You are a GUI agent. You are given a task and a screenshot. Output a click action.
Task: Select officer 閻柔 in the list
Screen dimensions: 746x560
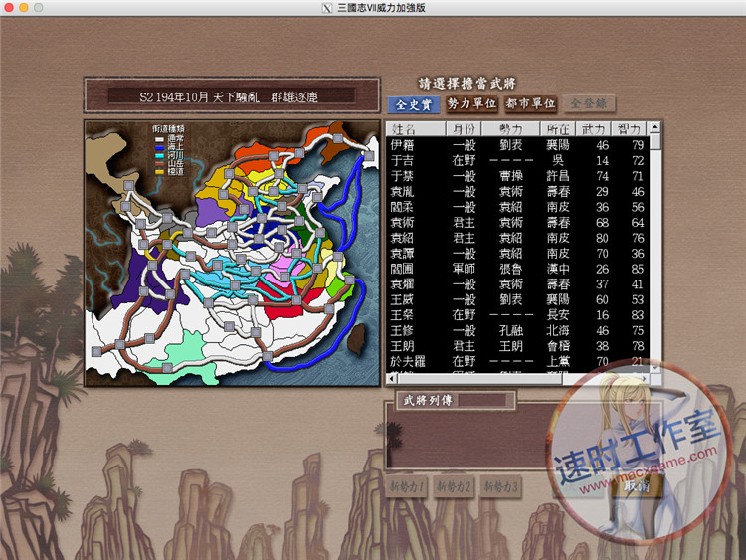tap(517, 207)
